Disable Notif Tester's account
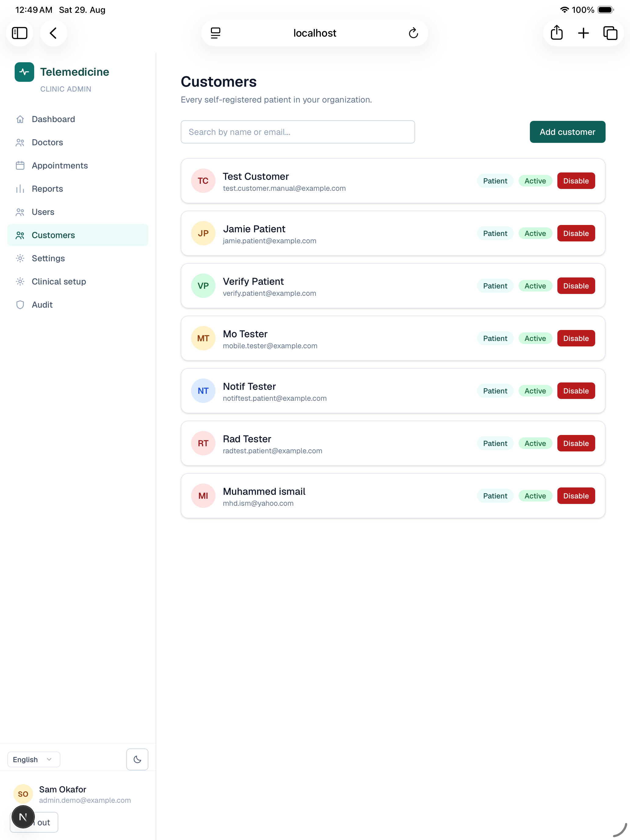The width and height of the screenshot is (630, 840). tap(576, 391)
